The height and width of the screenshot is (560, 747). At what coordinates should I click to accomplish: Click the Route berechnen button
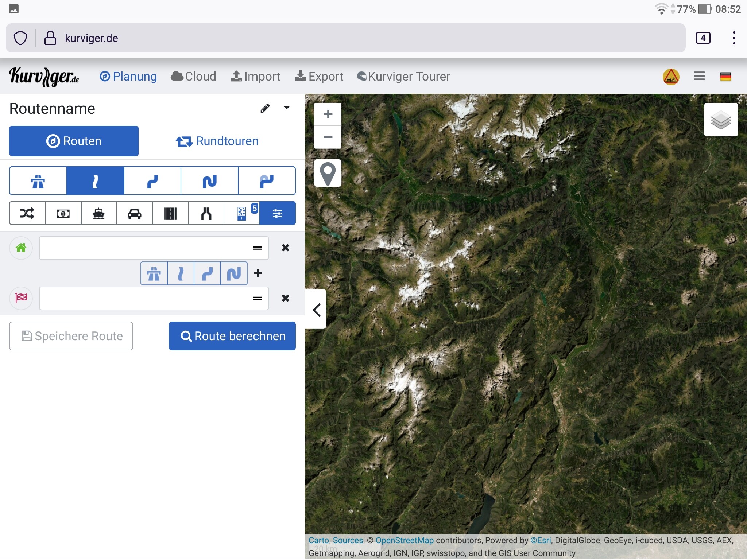pyautogui.click(x=232, y=336)
